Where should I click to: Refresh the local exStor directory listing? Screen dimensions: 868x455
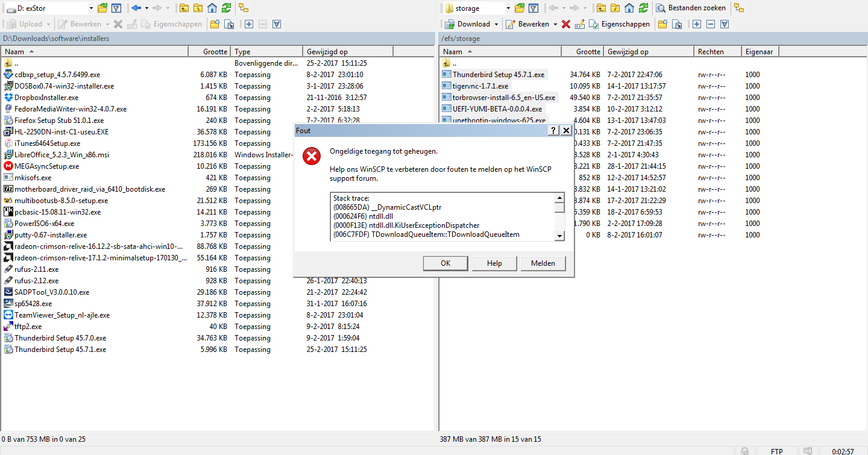pos(226,8)
